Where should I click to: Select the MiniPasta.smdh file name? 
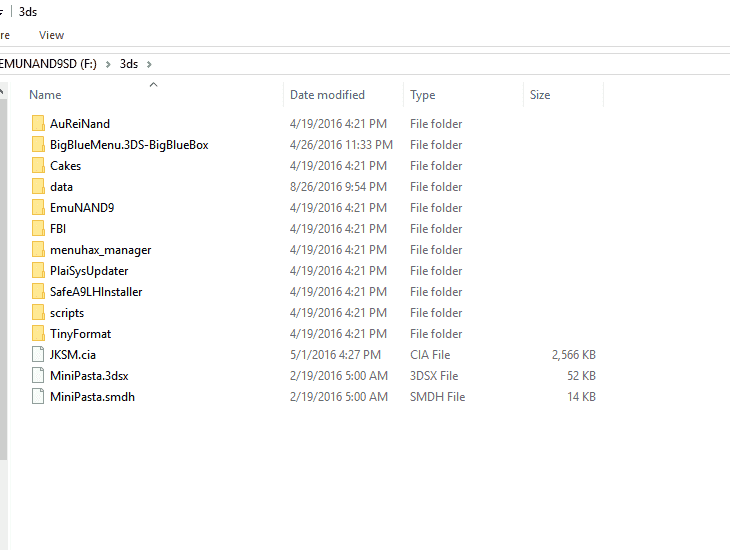(x=92, y=397)
